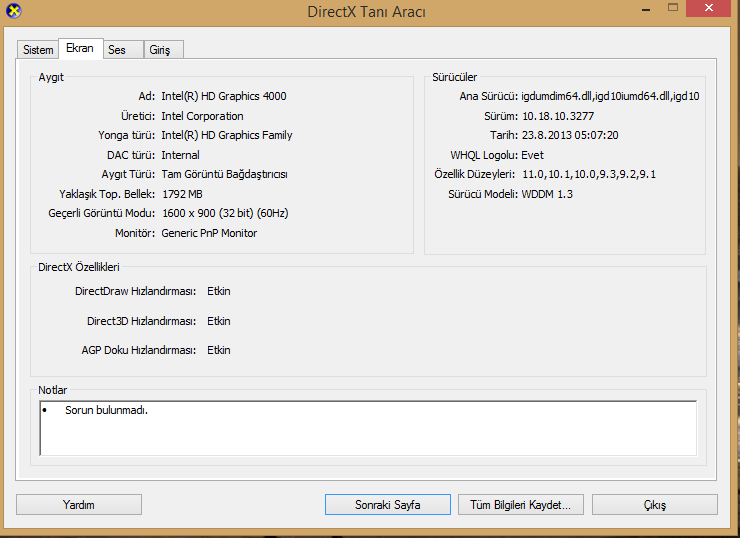Minimize the DirectX Tanı Aracı window
Viewport: 740px width, 538px height.
point(646,9)
